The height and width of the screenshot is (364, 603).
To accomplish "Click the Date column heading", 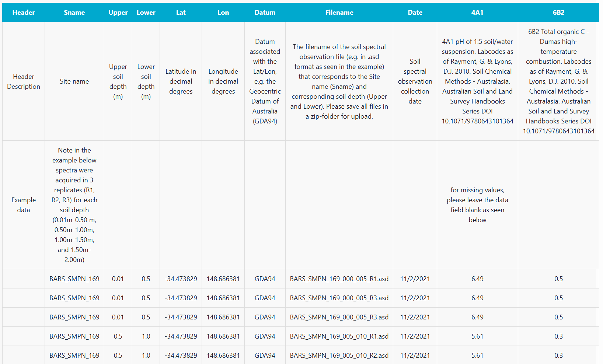I will pos(415,13).
